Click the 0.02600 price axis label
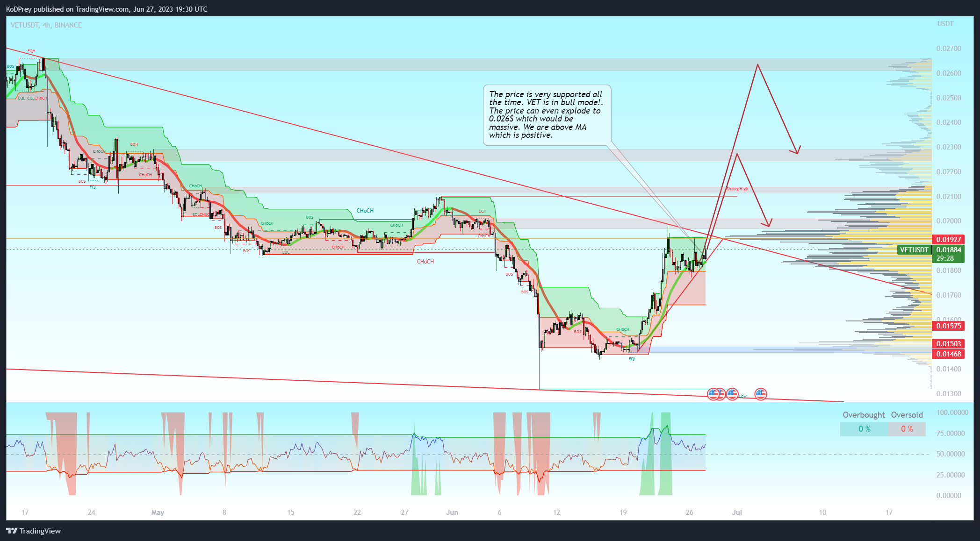Image resolution: width=980 pixels, height=541 pixels. click(x=949, y=73)
